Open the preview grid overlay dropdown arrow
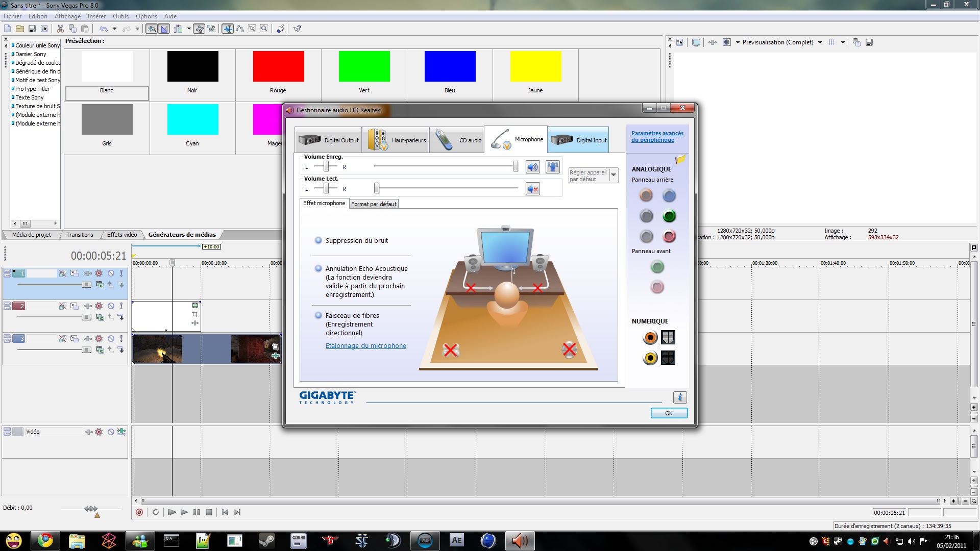 coord(843,42)
